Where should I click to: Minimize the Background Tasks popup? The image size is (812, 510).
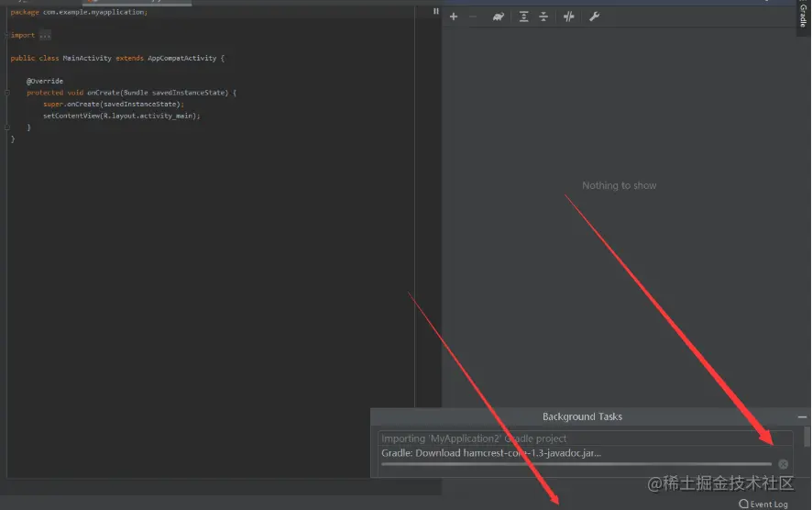click(x=802, y=416)
